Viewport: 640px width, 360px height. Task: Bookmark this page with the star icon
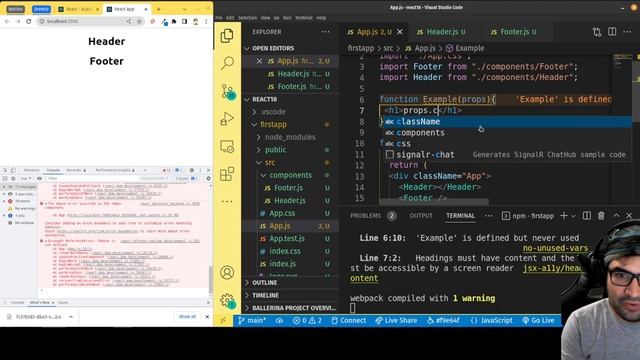[x=139, y=21]
